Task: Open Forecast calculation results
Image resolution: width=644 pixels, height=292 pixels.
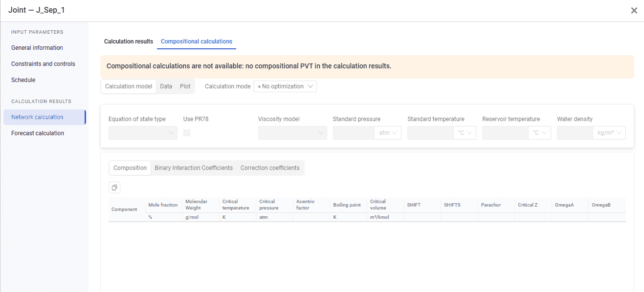Action: point(38,133)
